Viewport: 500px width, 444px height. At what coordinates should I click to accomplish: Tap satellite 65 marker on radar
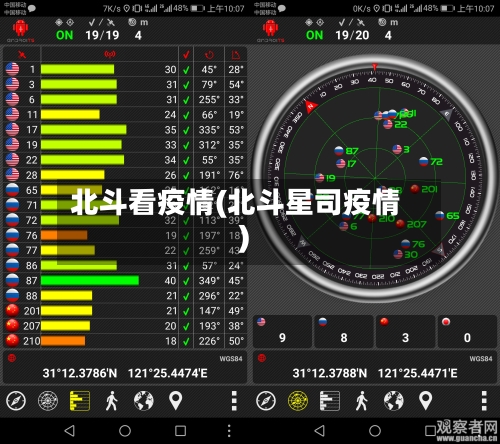(x=440, y=216)
